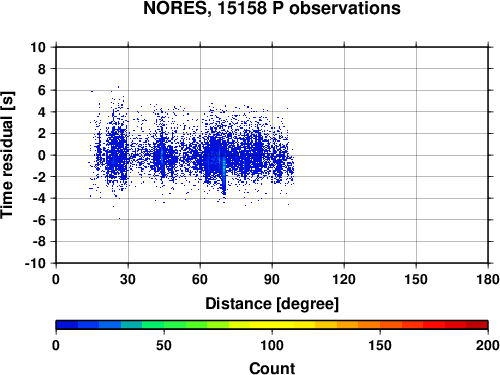Click the yellow segment of colorbar

pos(272,325)
